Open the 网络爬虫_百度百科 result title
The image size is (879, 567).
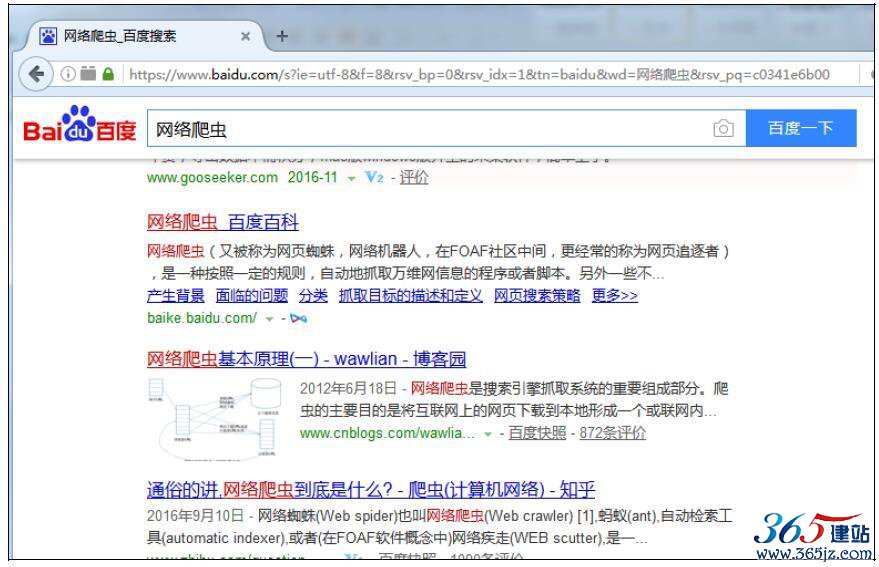(223, 222)
